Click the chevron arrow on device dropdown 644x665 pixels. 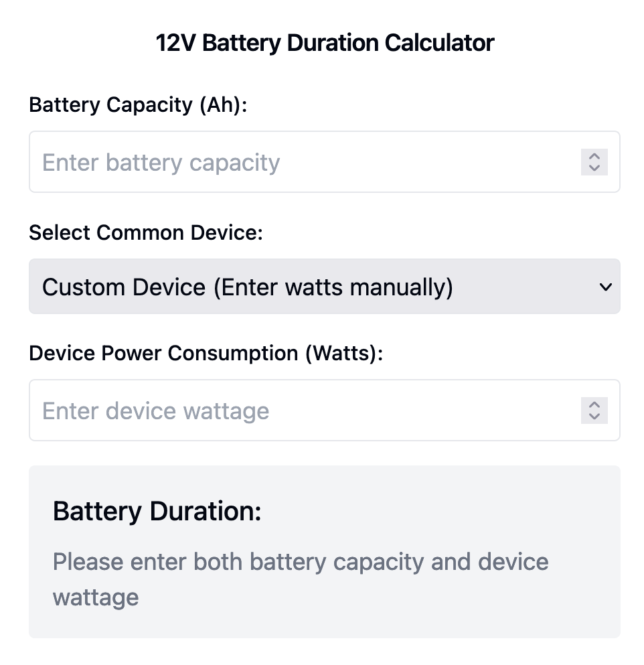pyautogui.click(x=605, y=287)
